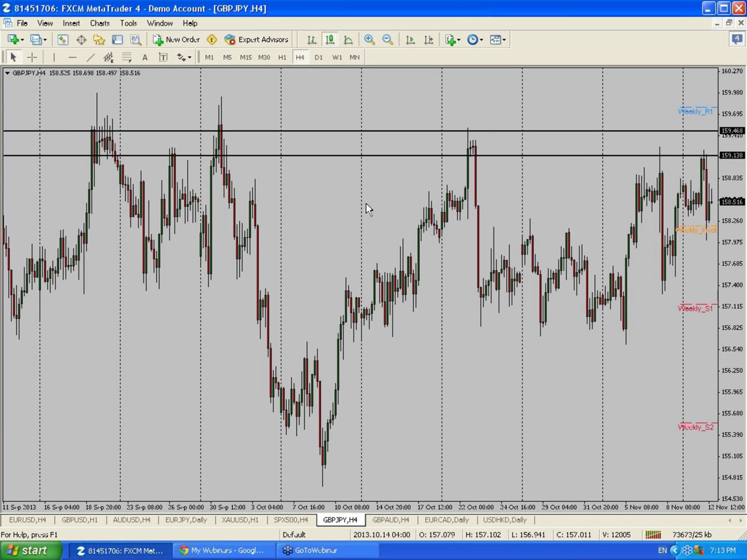This screenshot has width=747, height=560.
Task: Insert Fibonacci retracement tool
Action: click(127, 57)
